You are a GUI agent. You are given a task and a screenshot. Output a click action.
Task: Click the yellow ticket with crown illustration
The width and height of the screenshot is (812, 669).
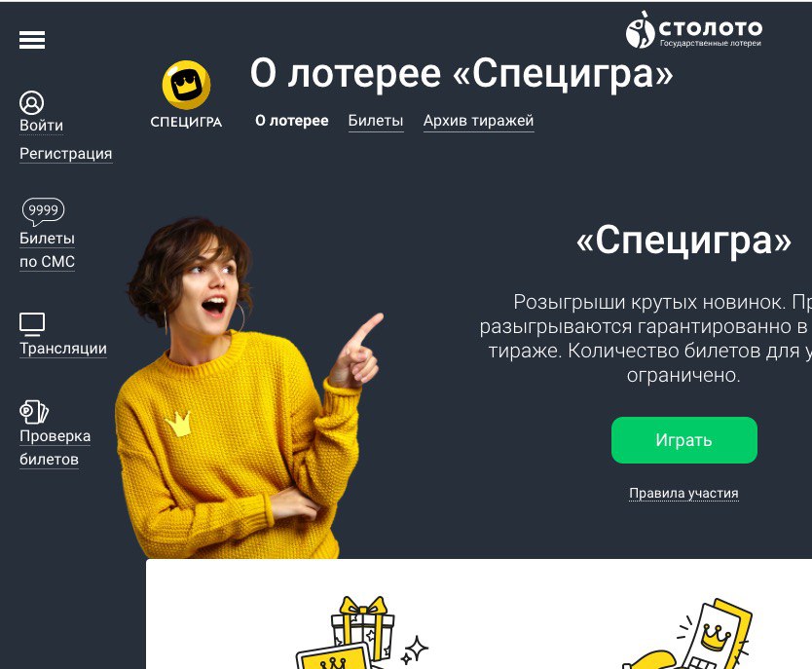click(x=688, y=634)
